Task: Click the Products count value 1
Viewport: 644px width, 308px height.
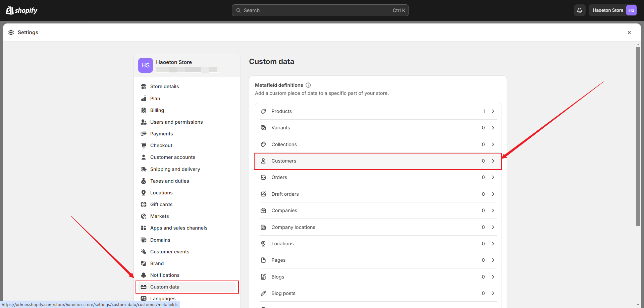Action: click(484, 111)
